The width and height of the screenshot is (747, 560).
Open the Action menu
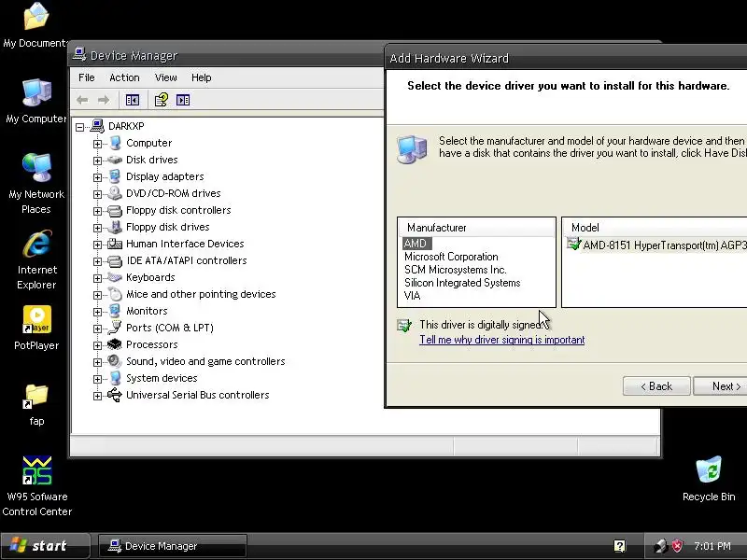[124, 77]
